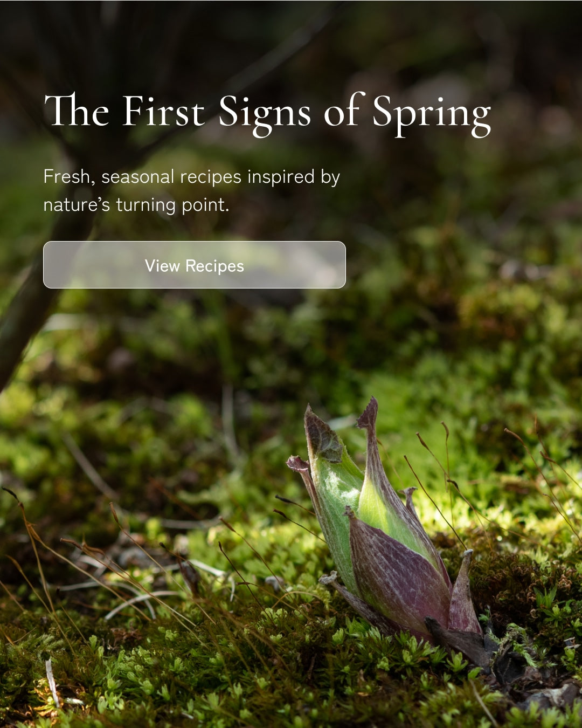Click the word "Spring" in the headline

[432, 115]
